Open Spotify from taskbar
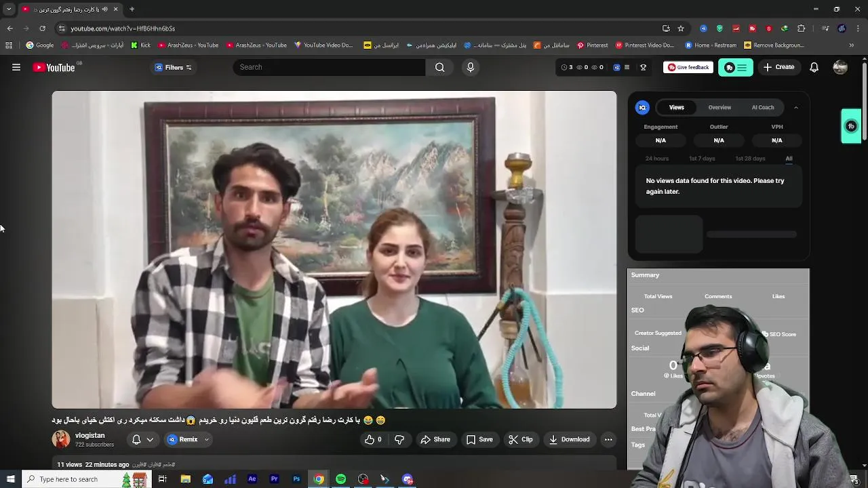Screen dimensions: 868x488 [x=341, y=479]
